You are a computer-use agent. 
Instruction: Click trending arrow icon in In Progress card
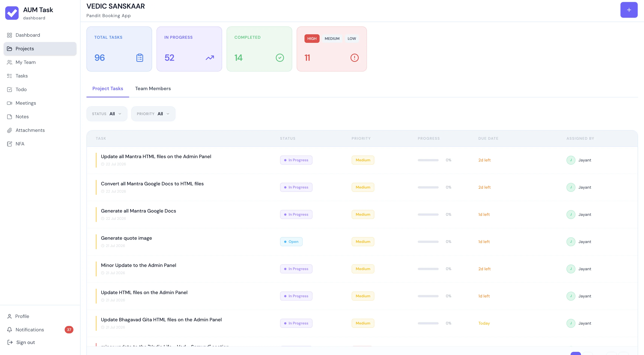click(210, 58)
